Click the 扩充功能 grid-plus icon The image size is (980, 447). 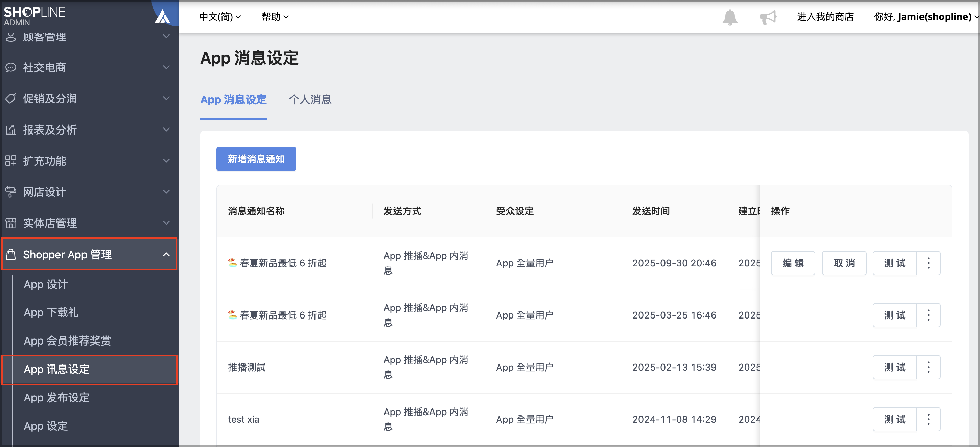tap(11, 161)
